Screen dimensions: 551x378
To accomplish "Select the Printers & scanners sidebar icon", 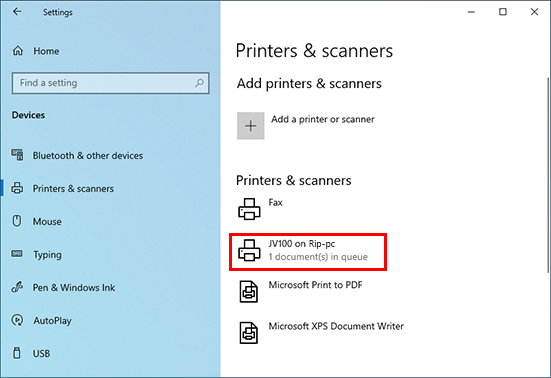I will [x=17, y=188].
